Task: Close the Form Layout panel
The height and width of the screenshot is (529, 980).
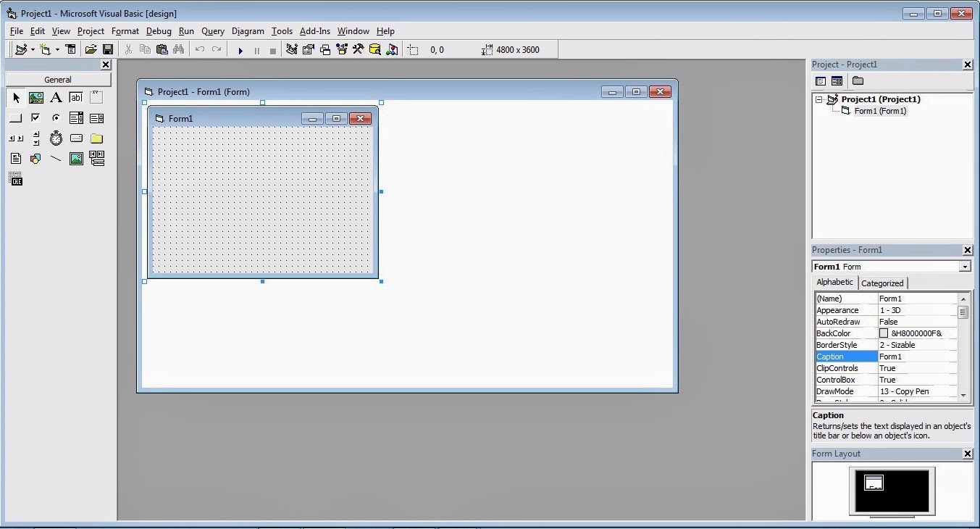Action: click(968, 454)
